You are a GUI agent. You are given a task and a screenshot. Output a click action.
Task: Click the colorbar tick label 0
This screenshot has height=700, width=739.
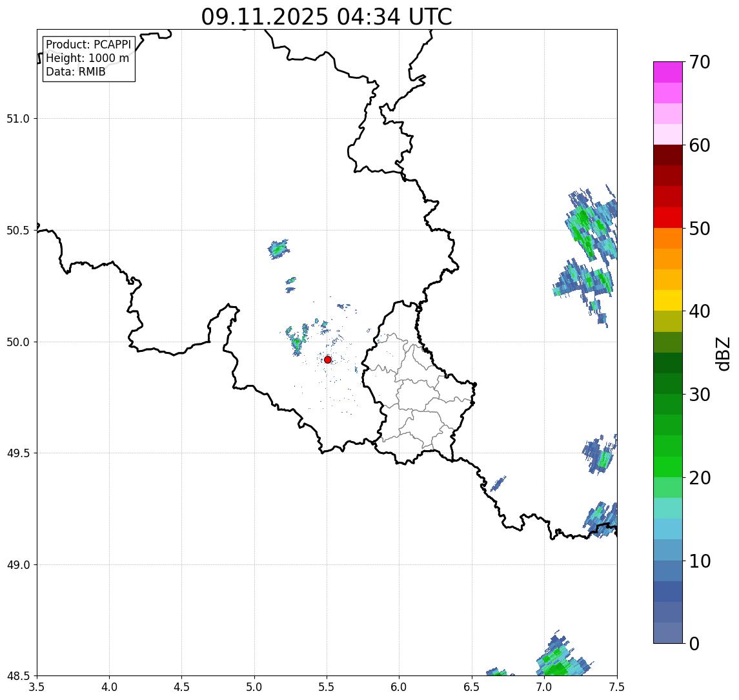(x=694, y=643)
